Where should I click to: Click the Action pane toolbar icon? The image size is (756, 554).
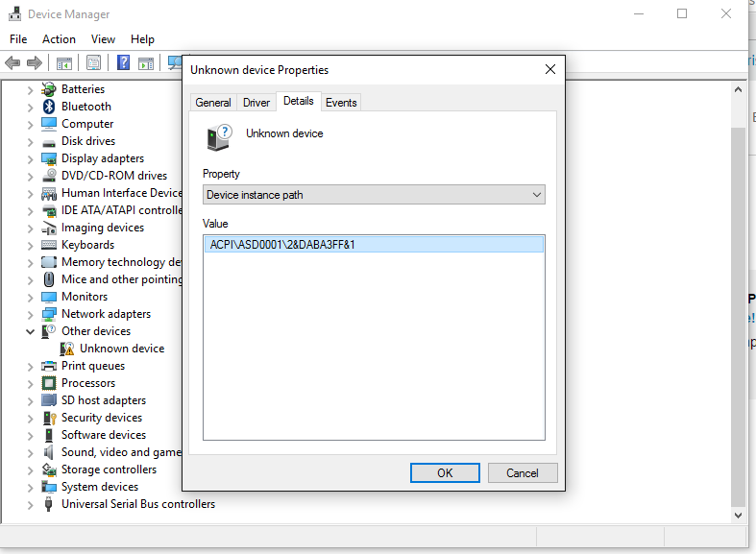[x=146, y=63]
